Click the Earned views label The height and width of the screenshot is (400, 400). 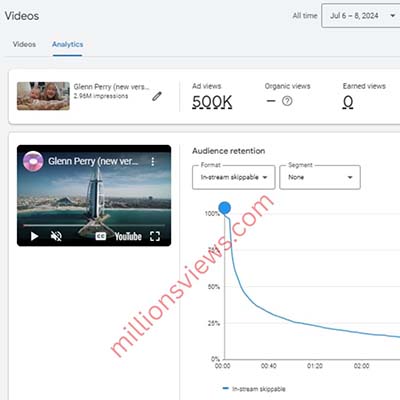(x=364, y=86)
